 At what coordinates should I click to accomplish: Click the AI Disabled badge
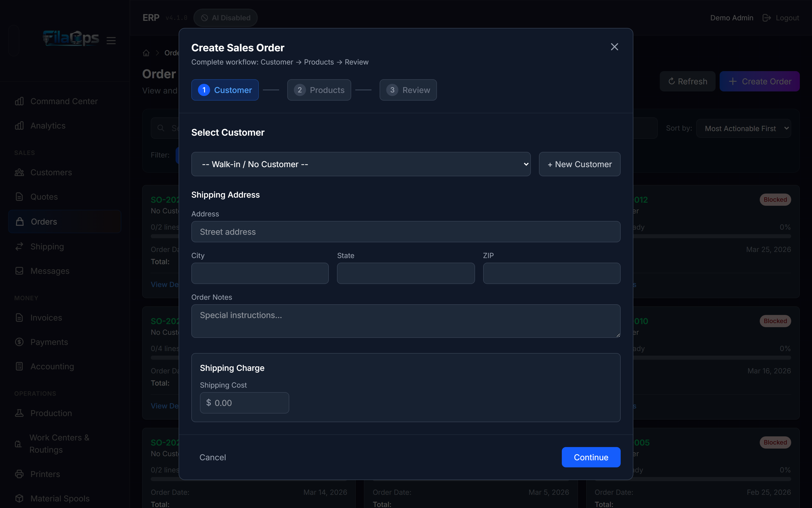tap(226, 18)
